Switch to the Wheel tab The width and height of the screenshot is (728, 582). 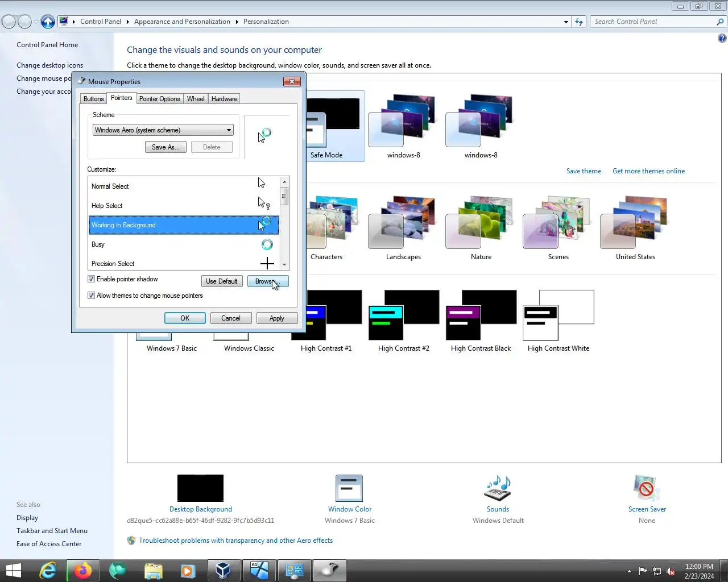pos(196,99)
